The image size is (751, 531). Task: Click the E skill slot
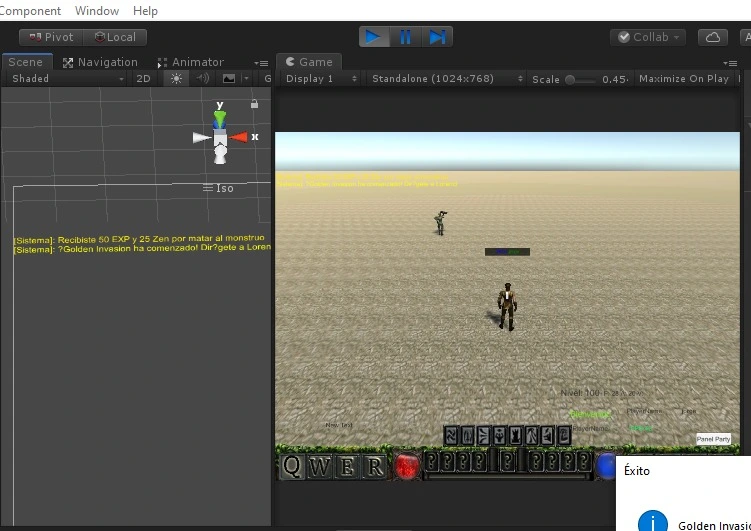point(347,466)
